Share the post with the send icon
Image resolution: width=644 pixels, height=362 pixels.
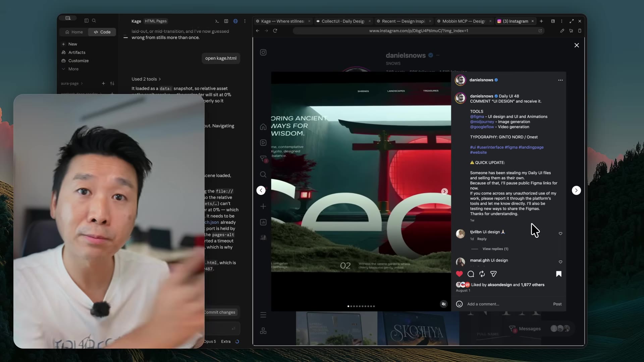click(x=493, y=274)
